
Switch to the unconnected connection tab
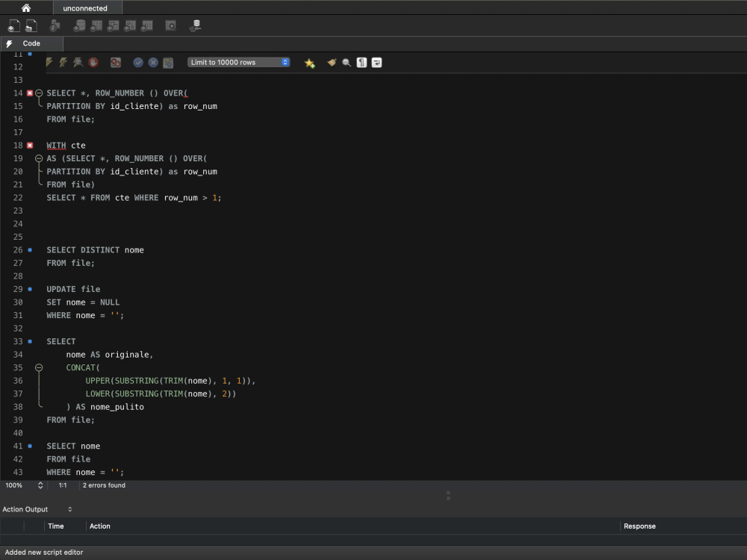pos(85,8)
